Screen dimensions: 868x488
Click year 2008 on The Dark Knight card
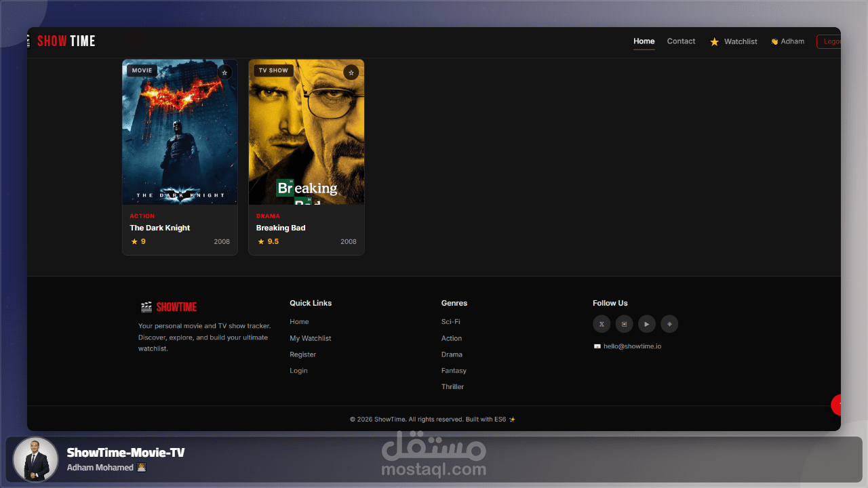point(222,242)
